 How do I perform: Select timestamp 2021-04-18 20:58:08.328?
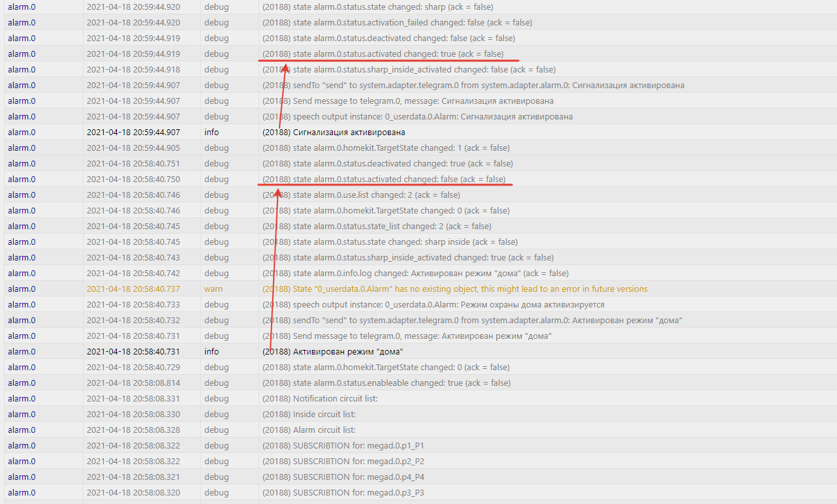(x=133, y=430)
